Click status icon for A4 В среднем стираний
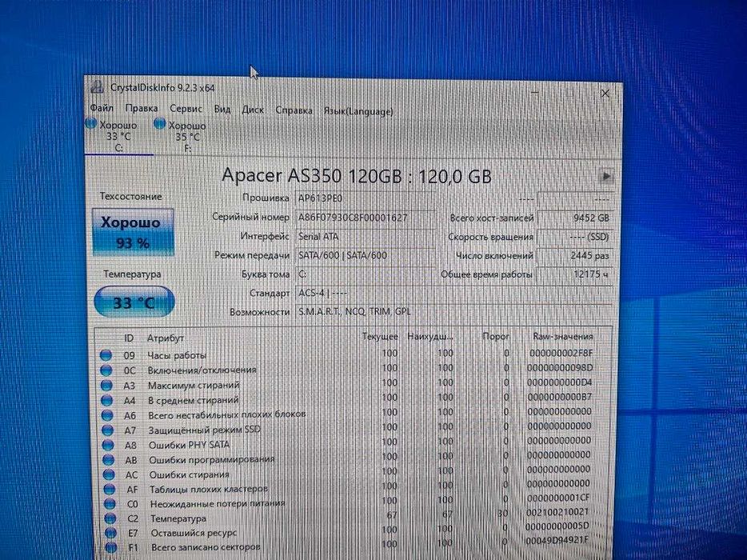This screenshot has height=560, width=747. tap(107, 400)
